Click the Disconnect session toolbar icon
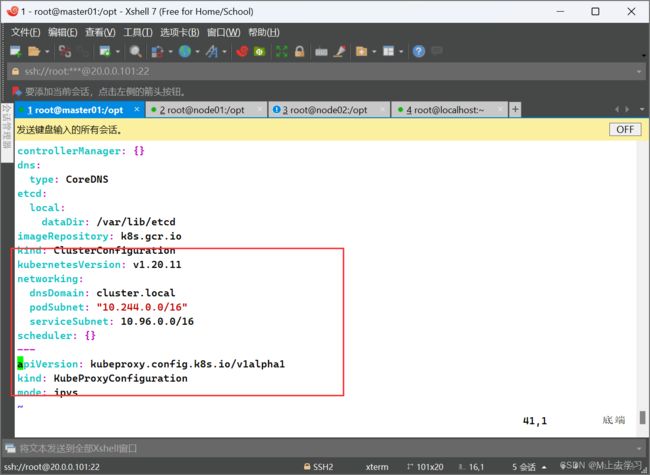Image resolution: width=650 pixels, height=475 pixels. [x=65, y=51]
